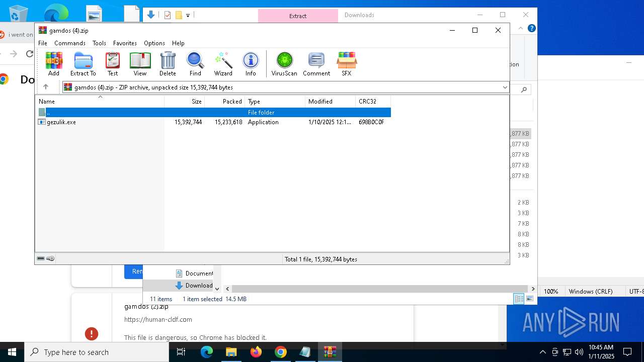Switch Explorer to details view icon
644x362 pixels.
[519, 299]
